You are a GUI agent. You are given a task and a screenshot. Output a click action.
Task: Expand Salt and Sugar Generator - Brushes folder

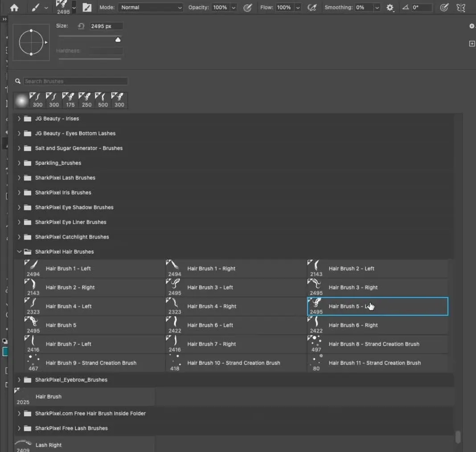[19, 148]
